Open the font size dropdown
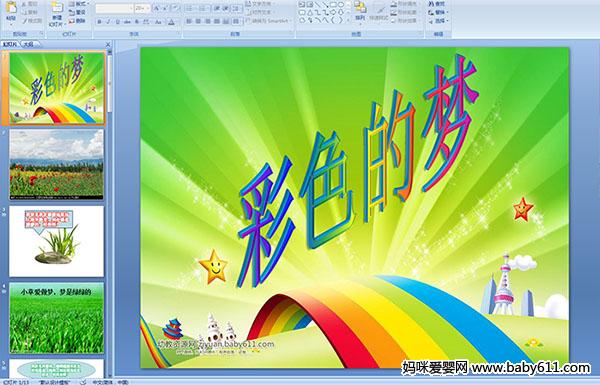The width and height of the screenshot is (600, 385). [142, 8]
